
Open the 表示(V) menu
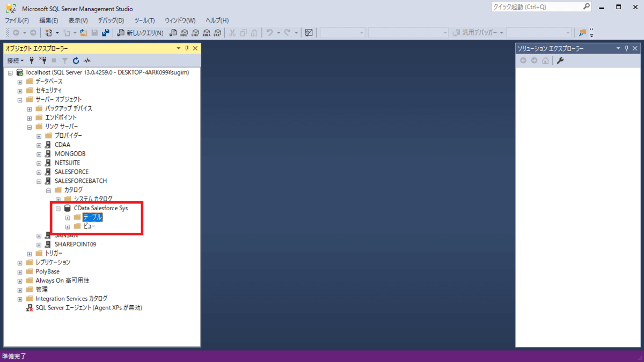click(x=78, y=20)
